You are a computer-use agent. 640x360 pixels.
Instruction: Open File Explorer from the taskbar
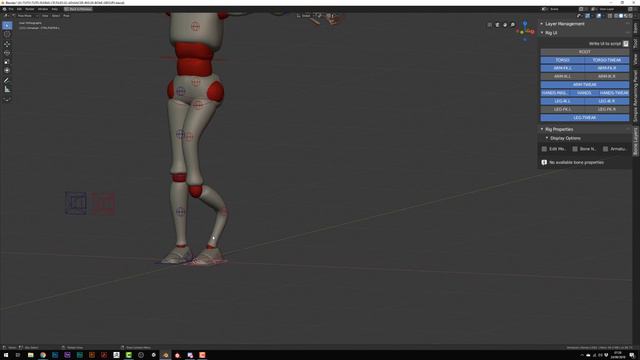(31, 355)
